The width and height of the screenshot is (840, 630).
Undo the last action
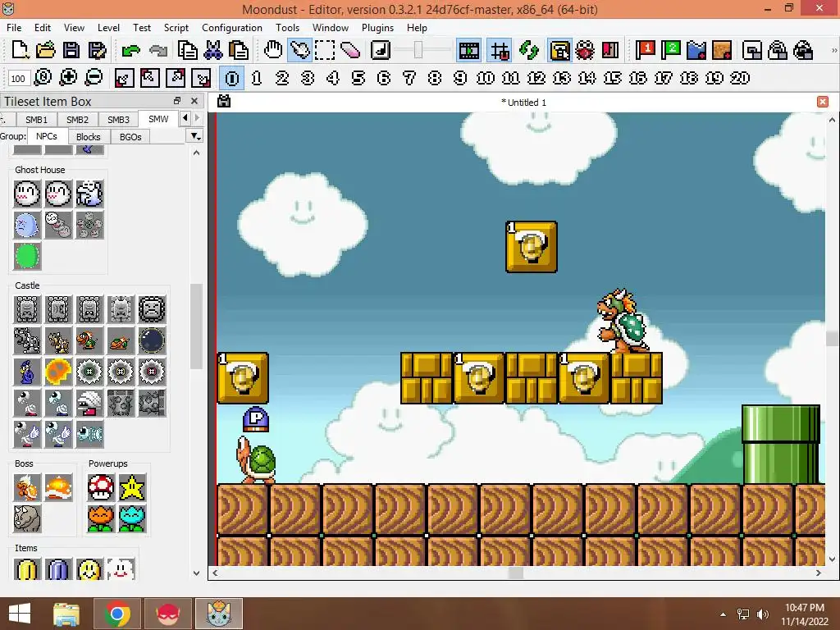[130, 50]
